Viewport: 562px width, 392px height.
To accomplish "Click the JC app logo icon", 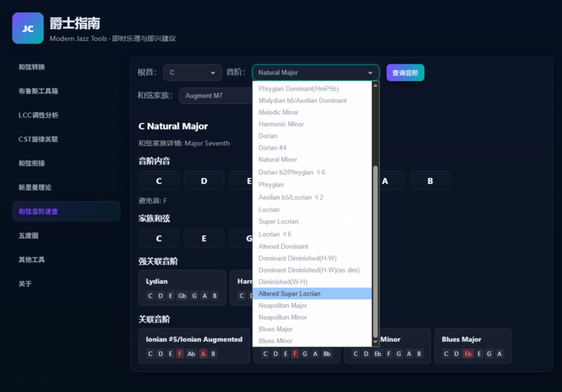I will [x=28, y=28].
